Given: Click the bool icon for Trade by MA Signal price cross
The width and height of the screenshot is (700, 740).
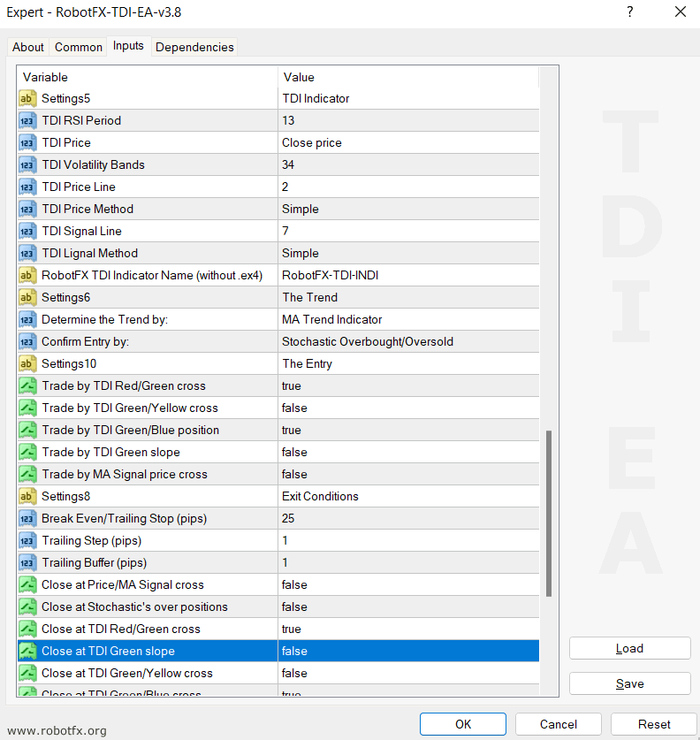Looking at the screenshot, I should pyautogui.click(x=27, y=474).
